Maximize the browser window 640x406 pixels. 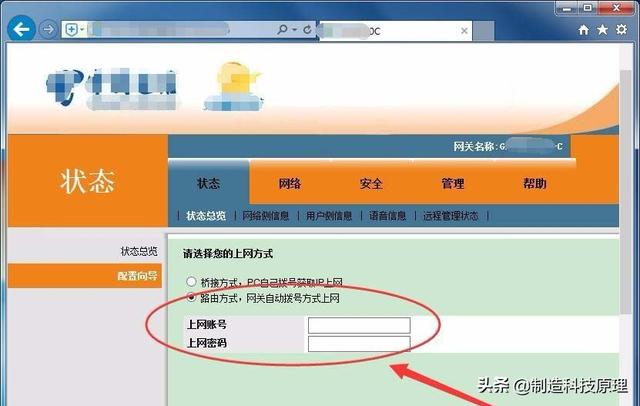point(588,8)
